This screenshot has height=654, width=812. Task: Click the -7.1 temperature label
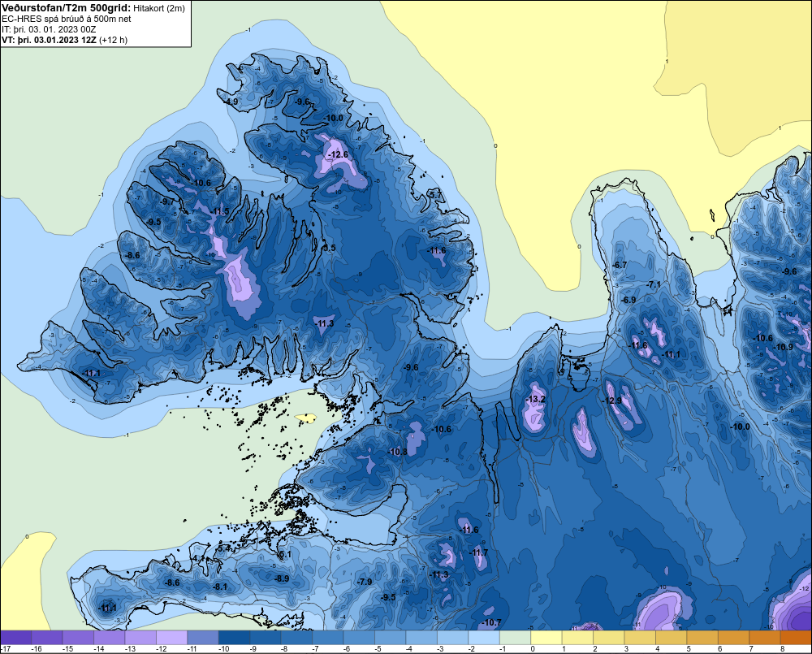(x=654, y=284)
